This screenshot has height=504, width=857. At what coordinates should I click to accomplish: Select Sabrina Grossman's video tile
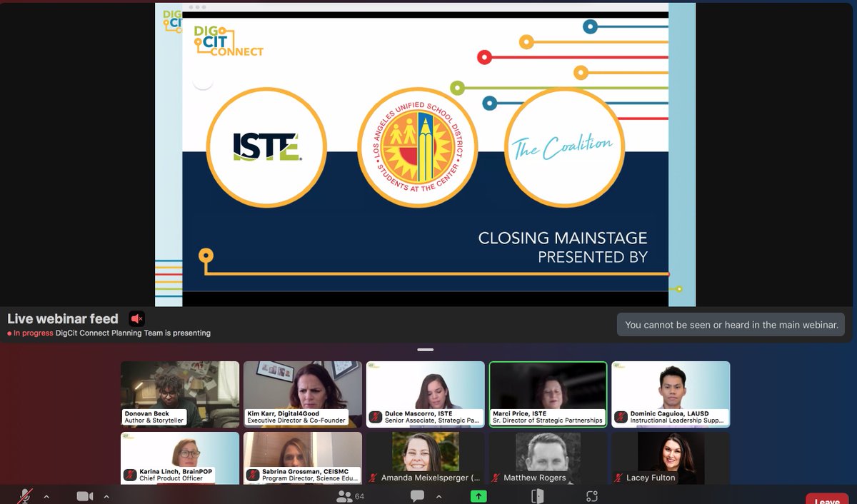303,458
